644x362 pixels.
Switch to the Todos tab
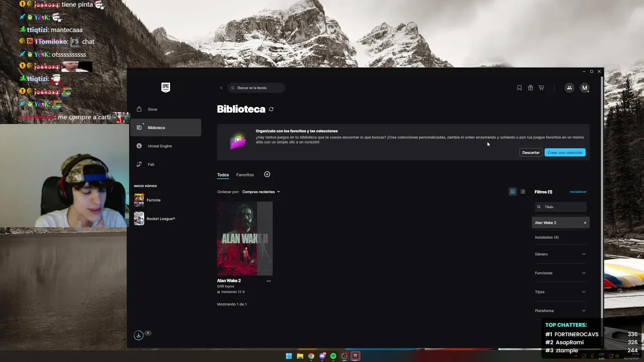[x=223, y=175]
